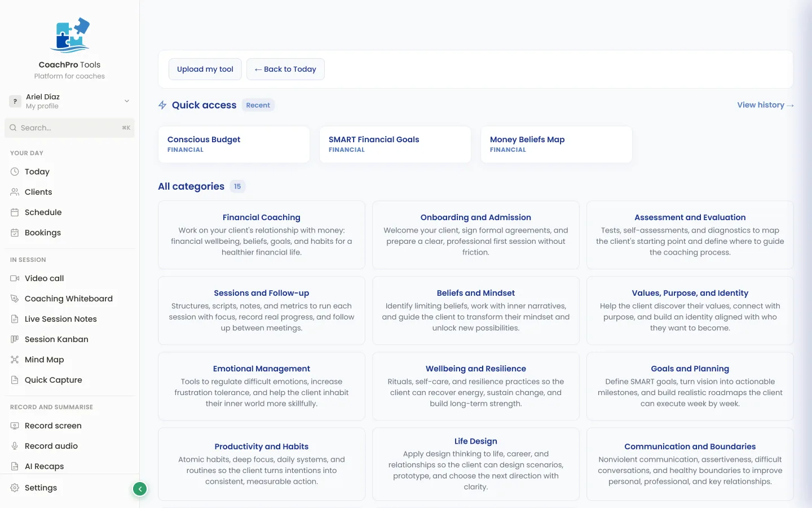Open Session Kanban menu item
812x508 pixels.
click(69, 339)
